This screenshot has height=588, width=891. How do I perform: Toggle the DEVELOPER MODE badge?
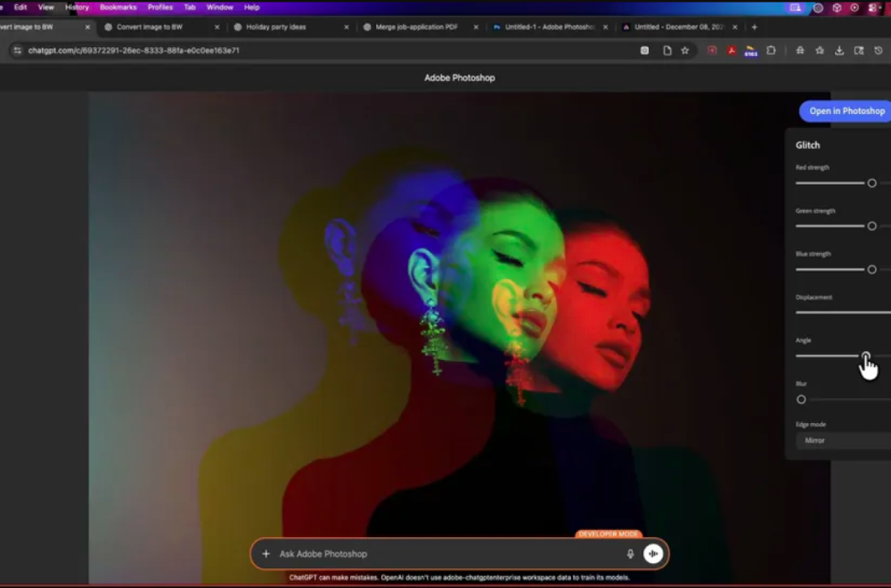coord(609,534)
